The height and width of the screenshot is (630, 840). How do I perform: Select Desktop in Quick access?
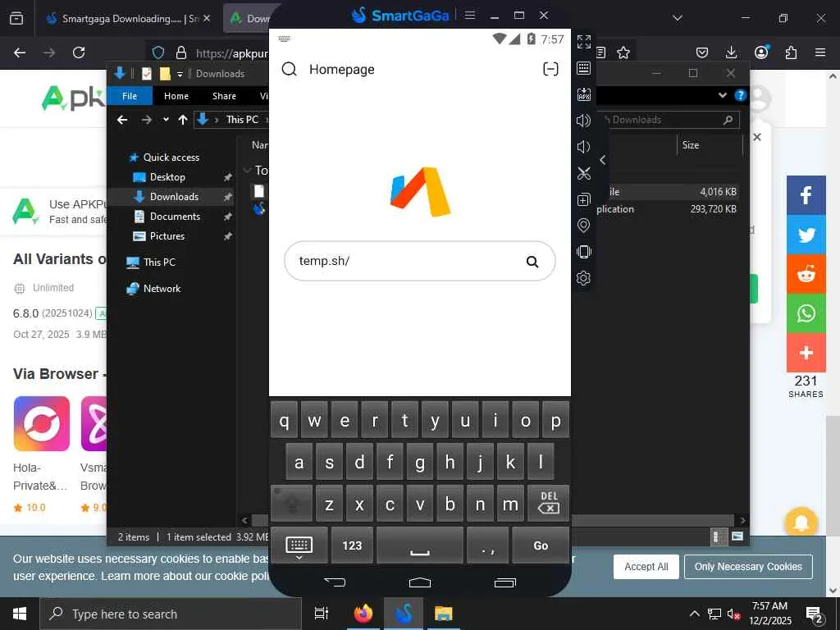[x=167, y=177]
